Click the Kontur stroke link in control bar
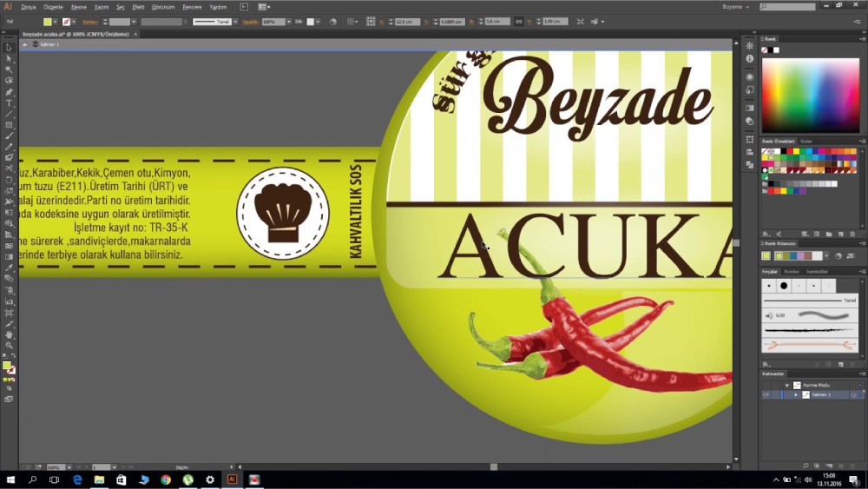Image resolution: width=868 pixels, height=489 pixels. (x=90, y=22)
